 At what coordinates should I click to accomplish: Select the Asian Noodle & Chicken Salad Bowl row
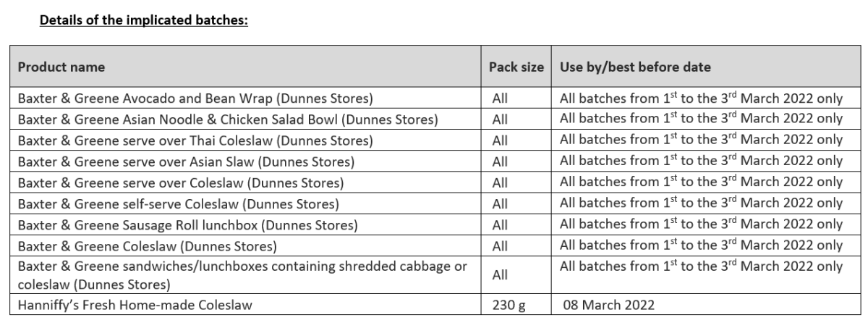228,119
